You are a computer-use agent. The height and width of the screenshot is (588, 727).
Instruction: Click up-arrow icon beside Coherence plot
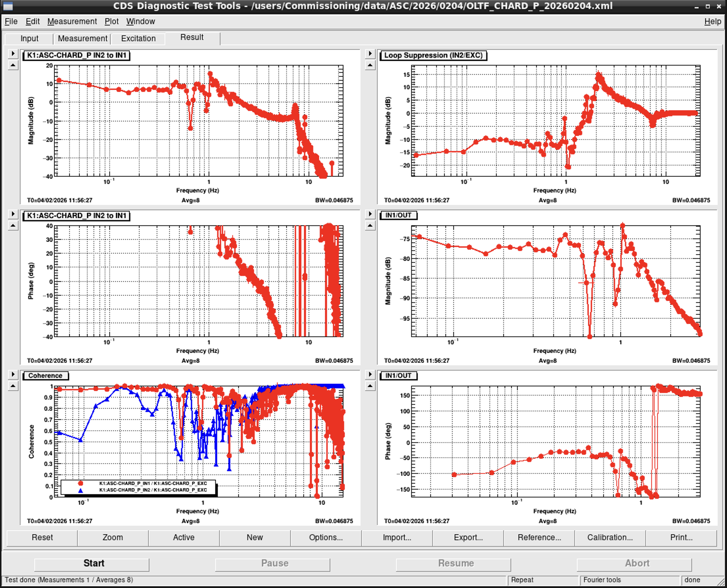click(13, 386)
